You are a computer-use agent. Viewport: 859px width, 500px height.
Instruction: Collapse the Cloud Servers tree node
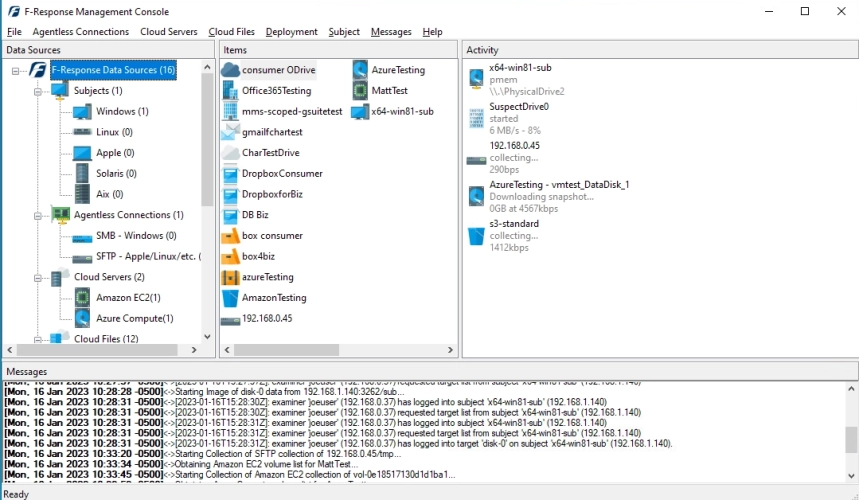coord(38,278)
